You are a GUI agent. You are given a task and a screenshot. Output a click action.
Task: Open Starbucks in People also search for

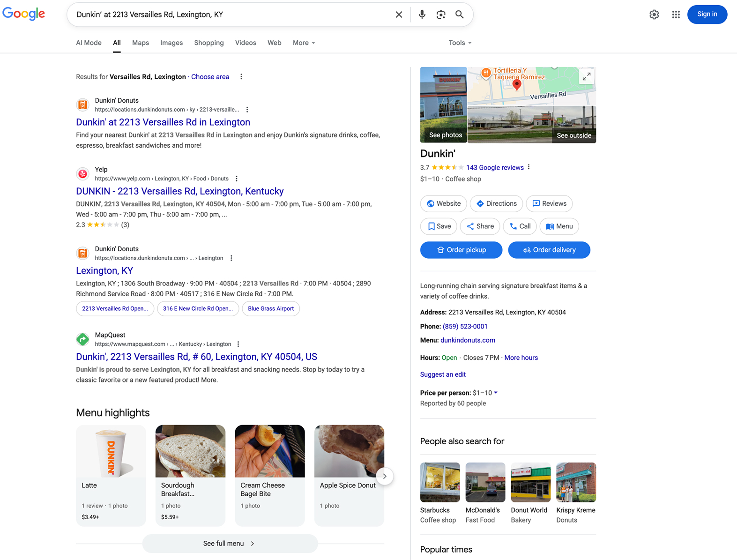click(x=439, y=493)
